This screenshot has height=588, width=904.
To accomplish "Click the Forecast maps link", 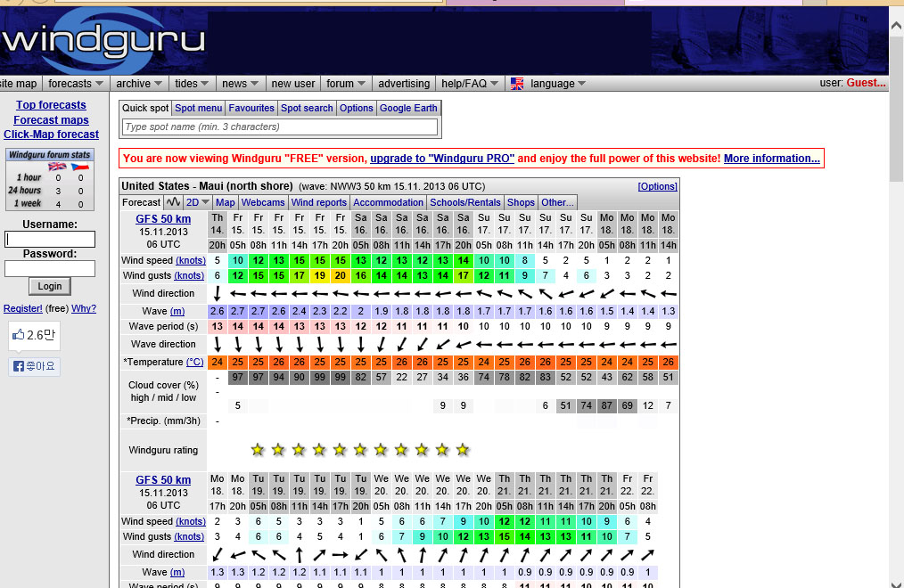I will coord(51,119).
